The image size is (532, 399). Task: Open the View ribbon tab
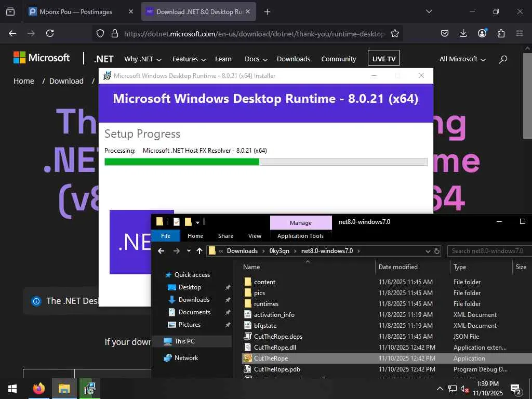click(x=255, y=236)
